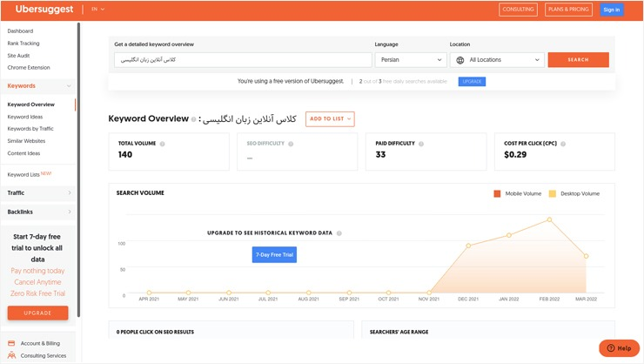Click the Desktop Volume legend swatch
Image resolution: width=644 pixels, height=364 pixels.
553,193
